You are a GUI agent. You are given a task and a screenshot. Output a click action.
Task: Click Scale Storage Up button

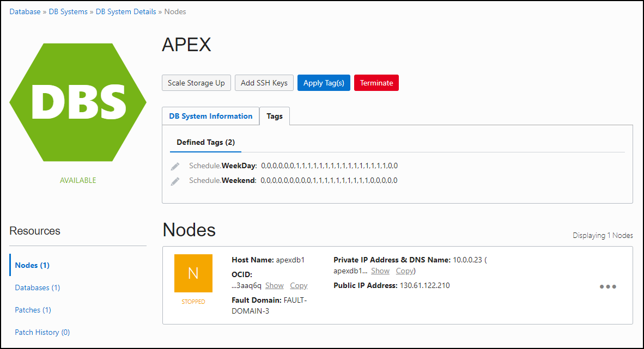[x=196, y=83]
